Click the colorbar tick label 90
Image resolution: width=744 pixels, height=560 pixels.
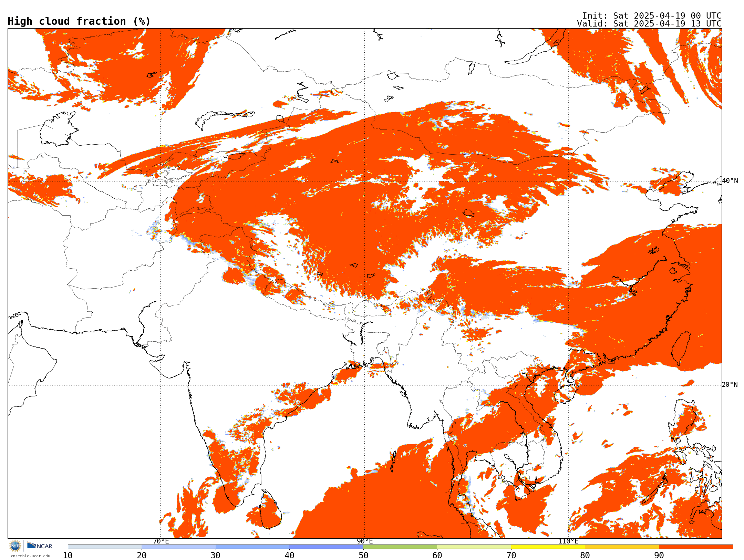(x=659, y=555)
